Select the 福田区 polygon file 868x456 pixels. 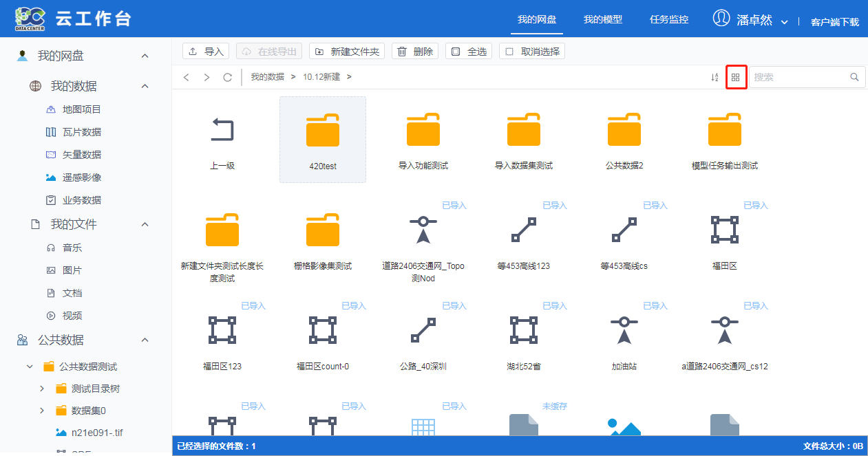coord(725,230)
